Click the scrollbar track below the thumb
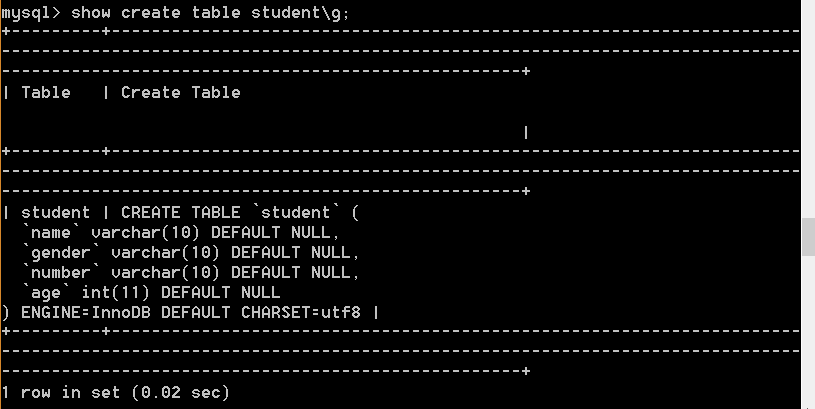Viewport: 815px width, 409px height. pos(808,333)
